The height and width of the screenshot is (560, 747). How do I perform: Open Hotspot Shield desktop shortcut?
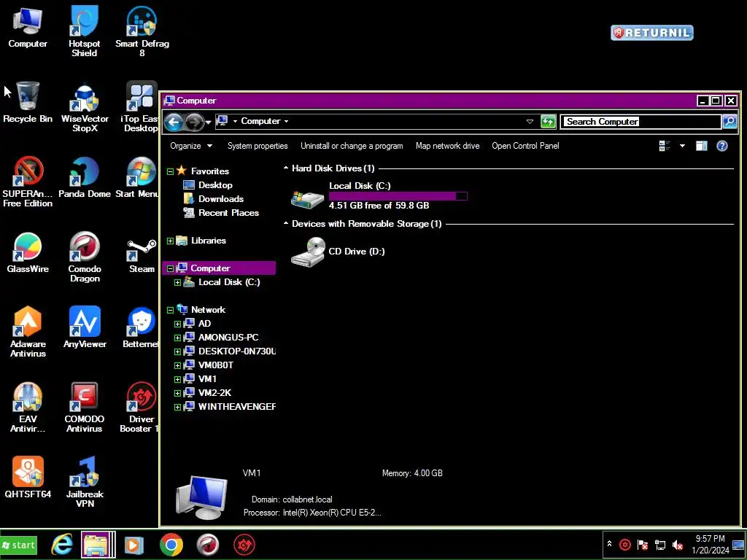coord(85,31)
